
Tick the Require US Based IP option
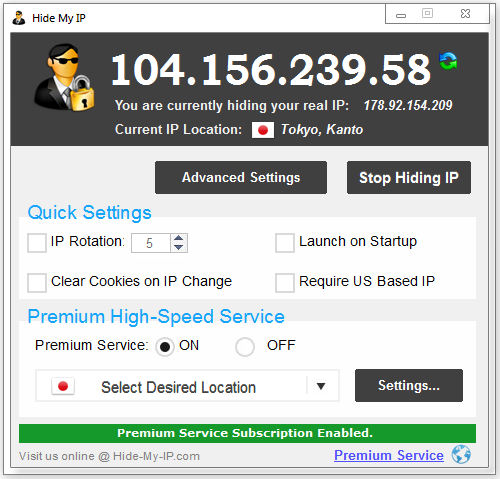pos(285,283)
